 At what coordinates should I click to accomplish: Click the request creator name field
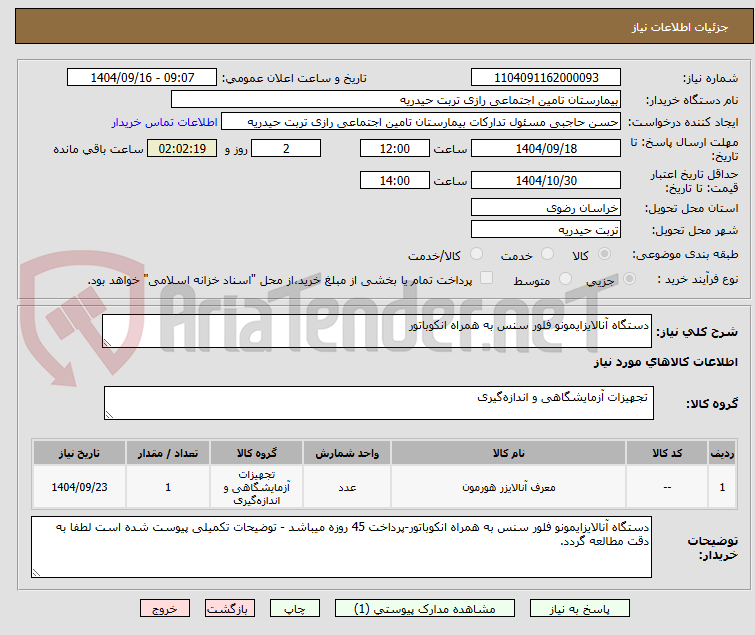tap(421, 122)
